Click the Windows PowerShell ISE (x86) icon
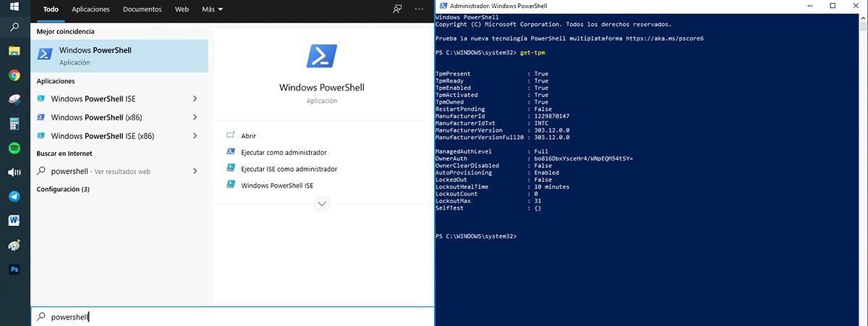Image resolution: width=868 pixels, height=326 pixels. tap(42, 135)
